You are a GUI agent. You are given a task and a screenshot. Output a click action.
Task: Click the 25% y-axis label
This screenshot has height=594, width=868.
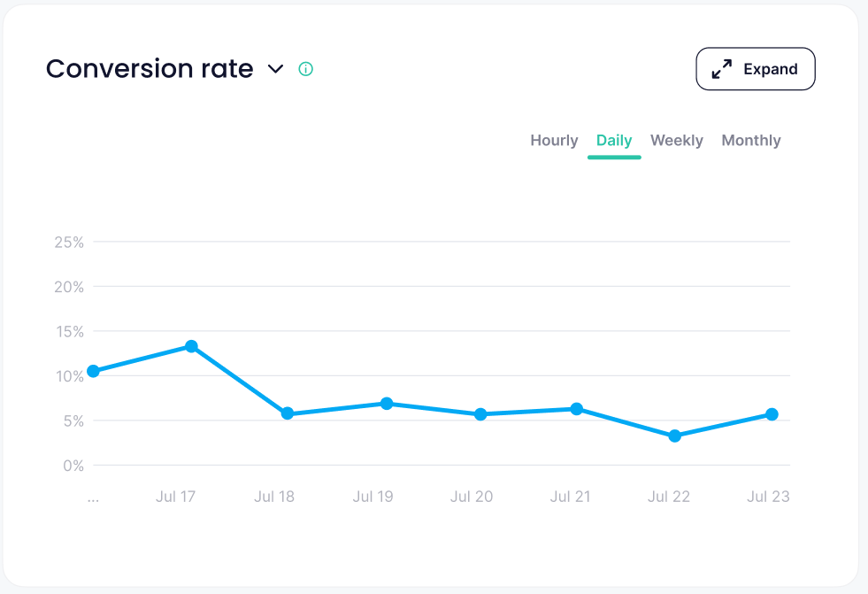(x=67, y=242)
